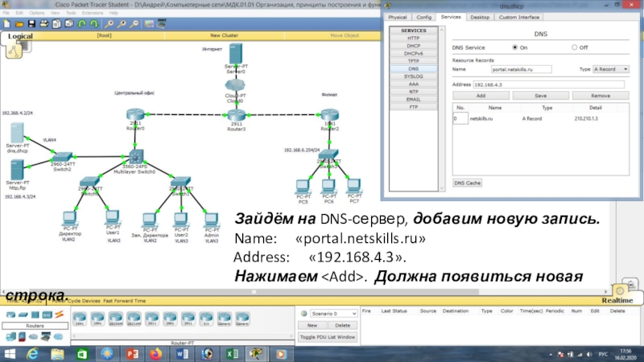Click the DNS Cache button
The width and height of the screenshot is (644, 362).
pyautogui.click(x=468, y=183)
